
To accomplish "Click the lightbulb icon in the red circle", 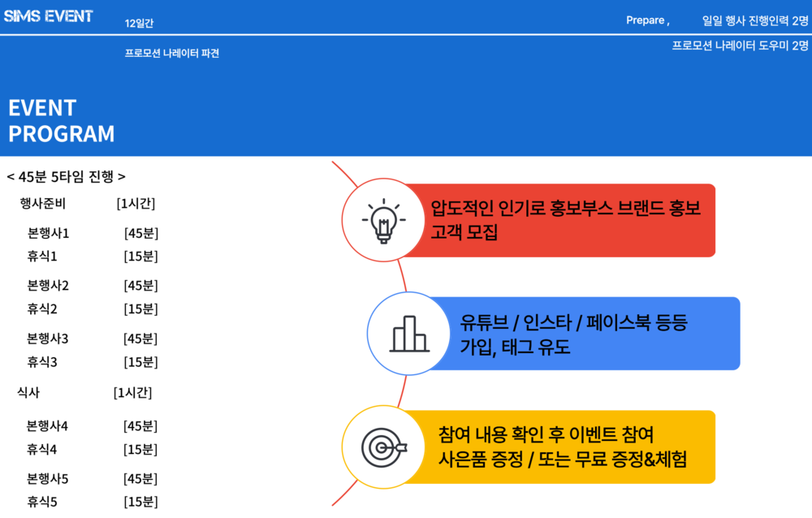I will click(x=383, y=220).
